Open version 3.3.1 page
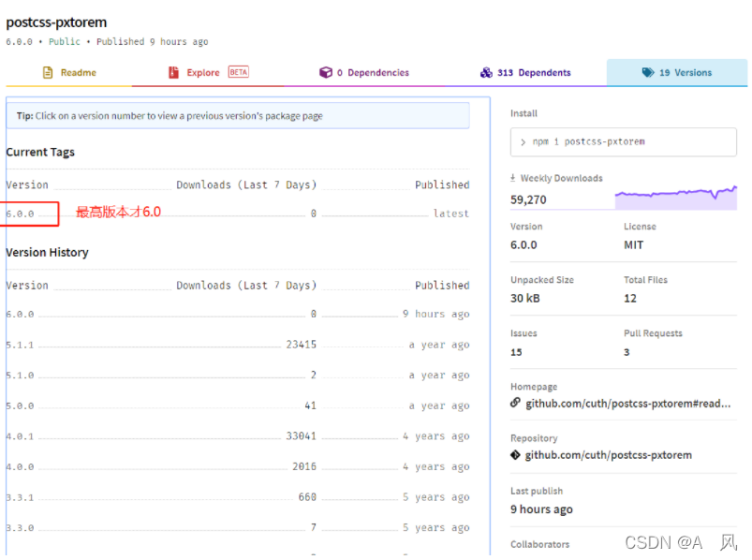 tap(21, 497)
